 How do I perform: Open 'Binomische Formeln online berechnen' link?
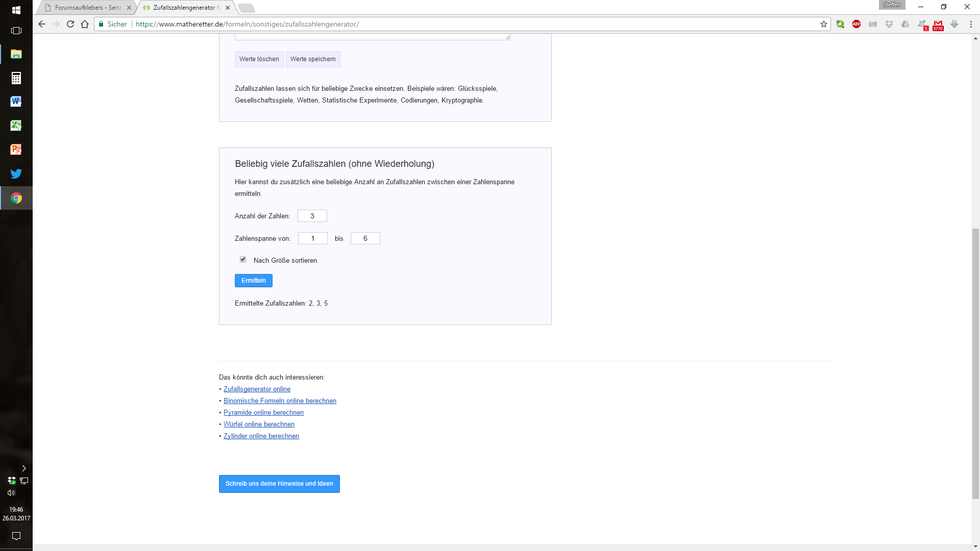tap(280, 401)
